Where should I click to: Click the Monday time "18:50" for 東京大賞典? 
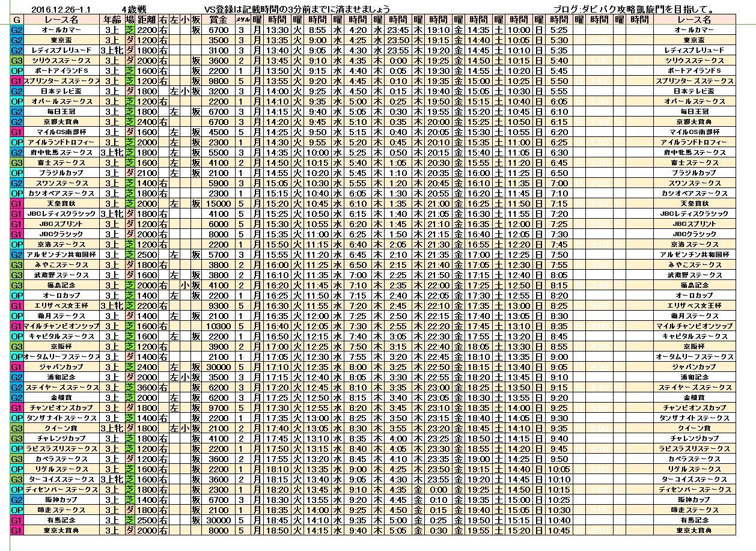(x=278, y=530)
